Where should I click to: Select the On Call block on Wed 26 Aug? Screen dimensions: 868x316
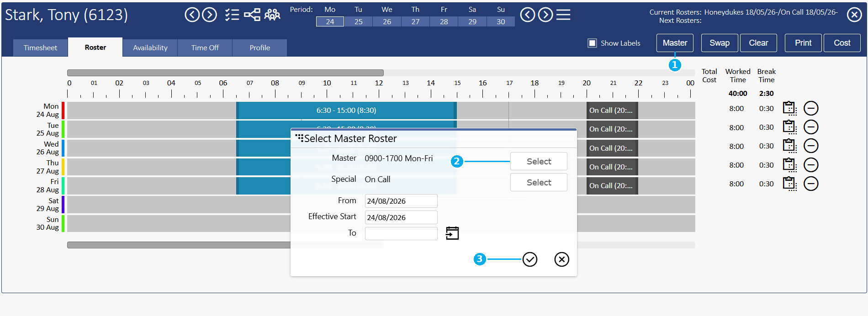click(x=612, y=148)
